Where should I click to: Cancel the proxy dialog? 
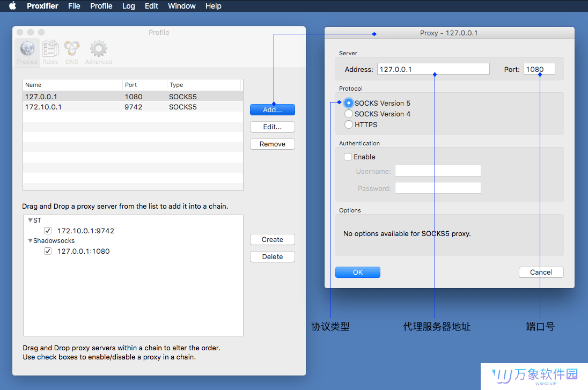541,273
